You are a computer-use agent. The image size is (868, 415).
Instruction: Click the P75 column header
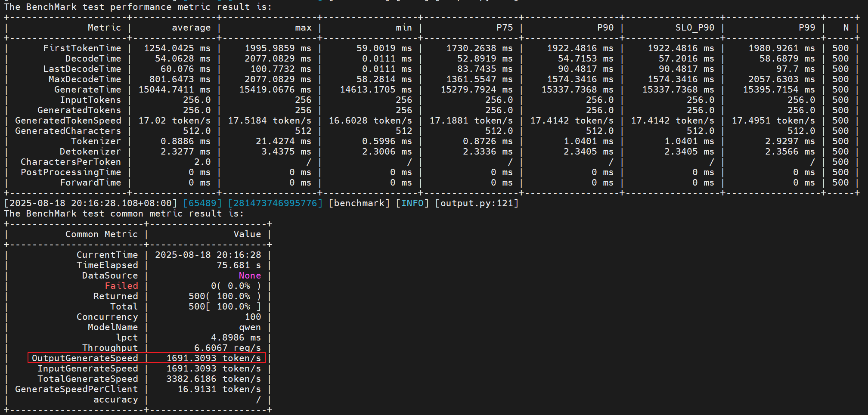505,28
